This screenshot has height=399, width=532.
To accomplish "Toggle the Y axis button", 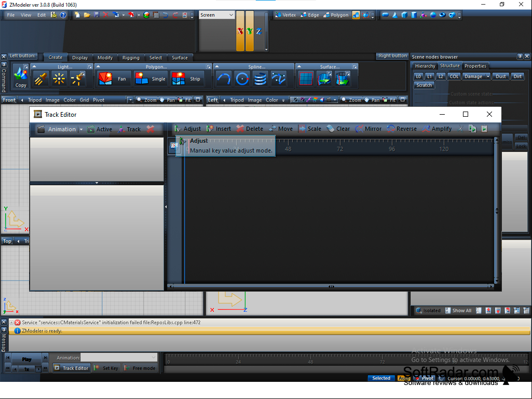I will tap(250, 31).
